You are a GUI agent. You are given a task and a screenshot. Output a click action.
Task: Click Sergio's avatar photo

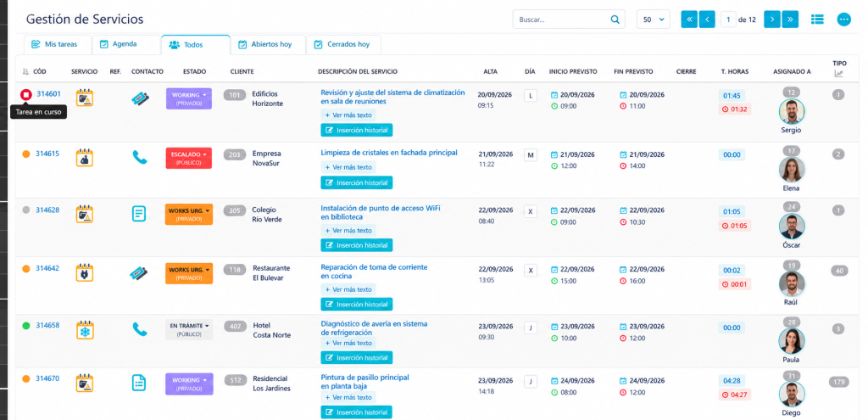pyautogui.click(x=792, y=112)
